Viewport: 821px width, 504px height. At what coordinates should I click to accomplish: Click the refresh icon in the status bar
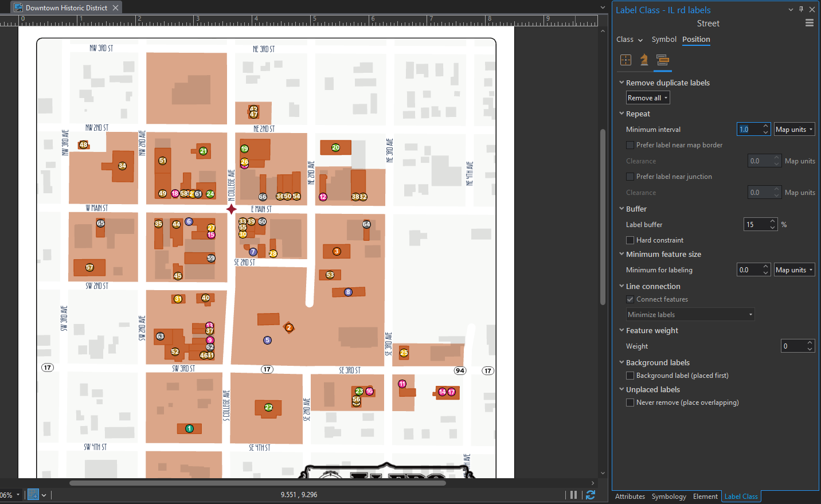(591, 494)
